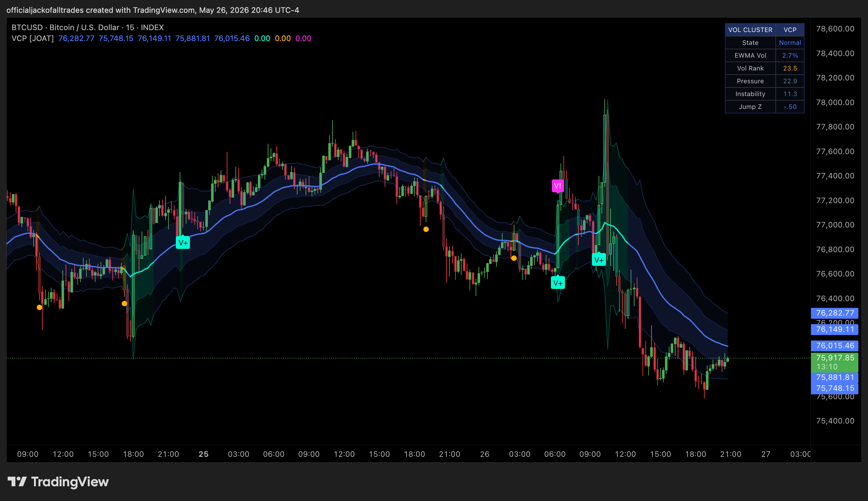Click the date label 25 on the time axis

coord(204,454)
